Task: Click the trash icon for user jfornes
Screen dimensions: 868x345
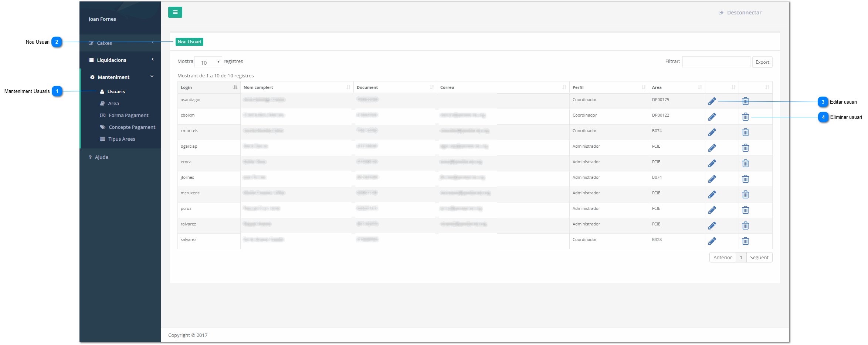Action: (745, 179)
